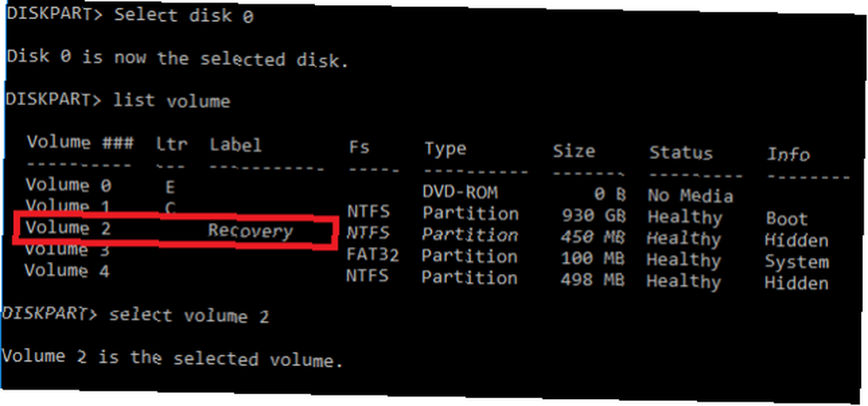Click the 'Status' column header
868x406 pixels.
(x=681, y=153)
